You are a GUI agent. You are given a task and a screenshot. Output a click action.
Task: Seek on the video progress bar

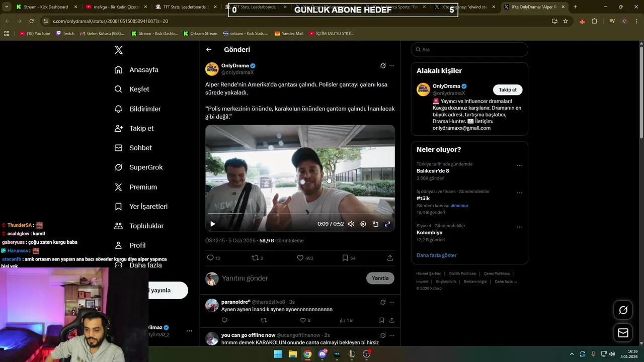pyautogui.click(x=300, y=214)
